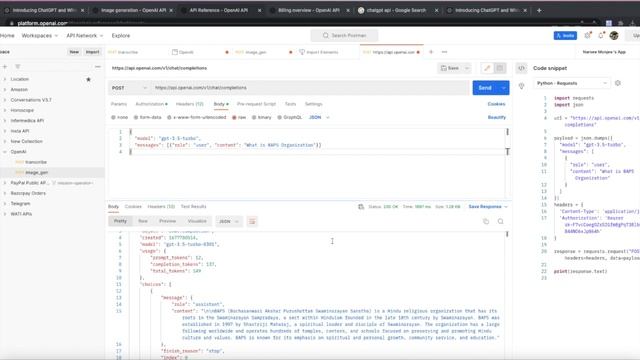
Task: Click the Beautify link
Action: click(497, 118)
